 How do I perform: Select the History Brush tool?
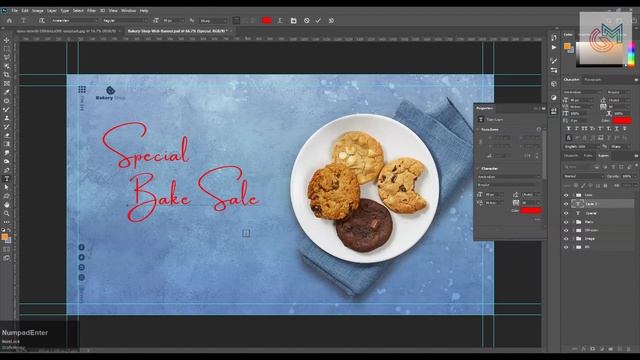coord(7,127)
